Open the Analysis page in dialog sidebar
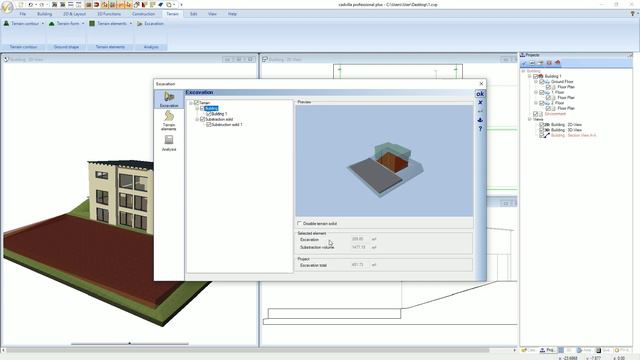This screenshot has height=360, width=640. (x=169, y=143)
